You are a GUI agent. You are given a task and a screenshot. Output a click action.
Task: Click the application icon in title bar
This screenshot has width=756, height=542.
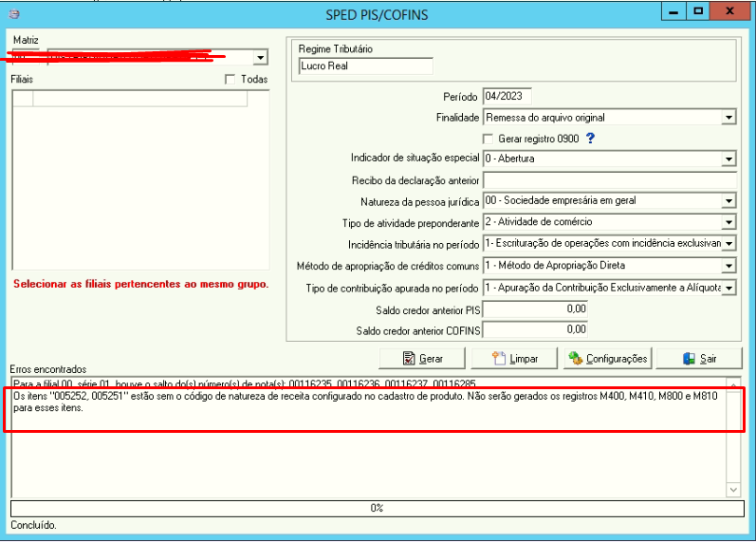tap(14, 14)
